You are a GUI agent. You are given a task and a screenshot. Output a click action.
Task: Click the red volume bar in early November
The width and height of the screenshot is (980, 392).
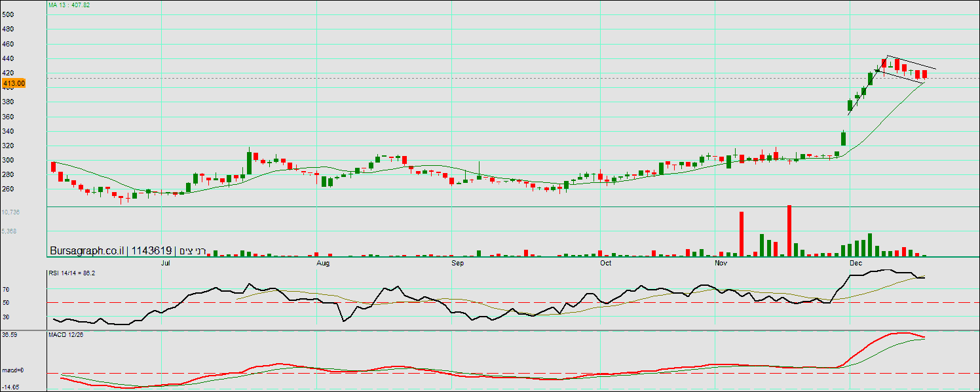pos(742,234)
